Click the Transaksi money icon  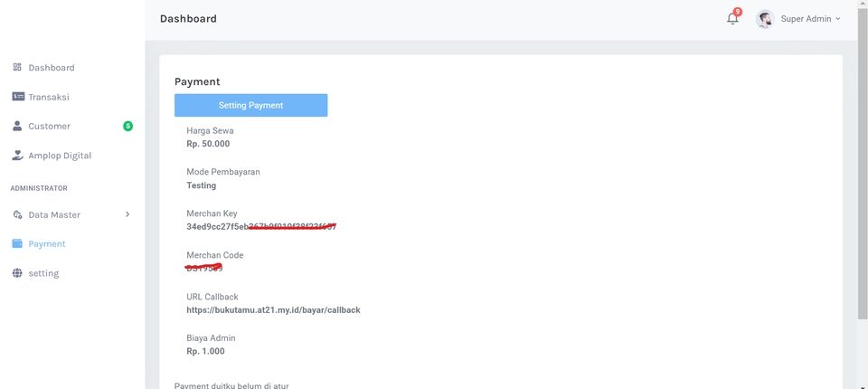pyautogui.click(x=18, y=97)
